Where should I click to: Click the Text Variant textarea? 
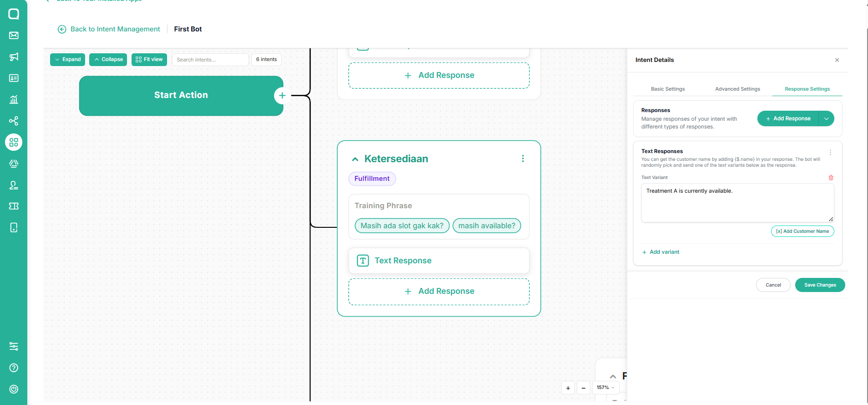(737, 203)
